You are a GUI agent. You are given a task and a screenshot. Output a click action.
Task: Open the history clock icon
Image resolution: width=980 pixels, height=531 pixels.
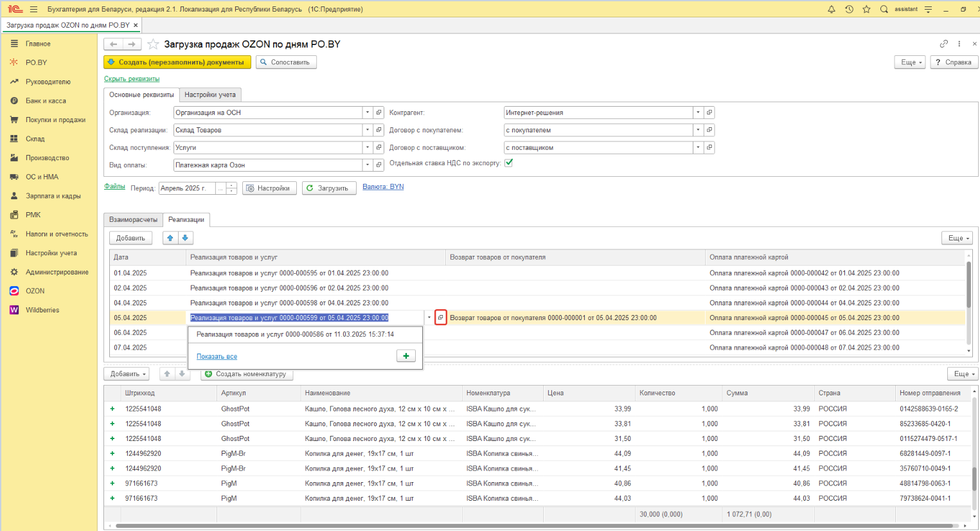[849, 9]
